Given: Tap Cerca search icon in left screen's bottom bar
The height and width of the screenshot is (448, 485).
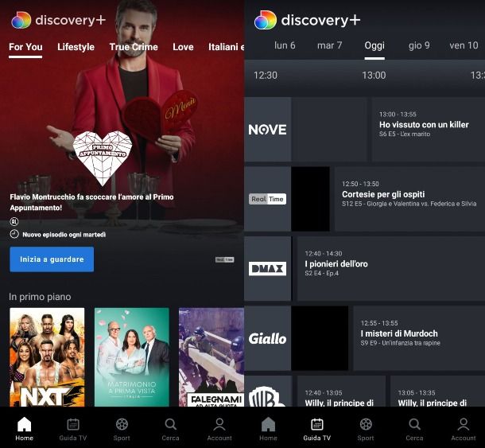Looking at the screenshot, I should click(x=170, y=424).
